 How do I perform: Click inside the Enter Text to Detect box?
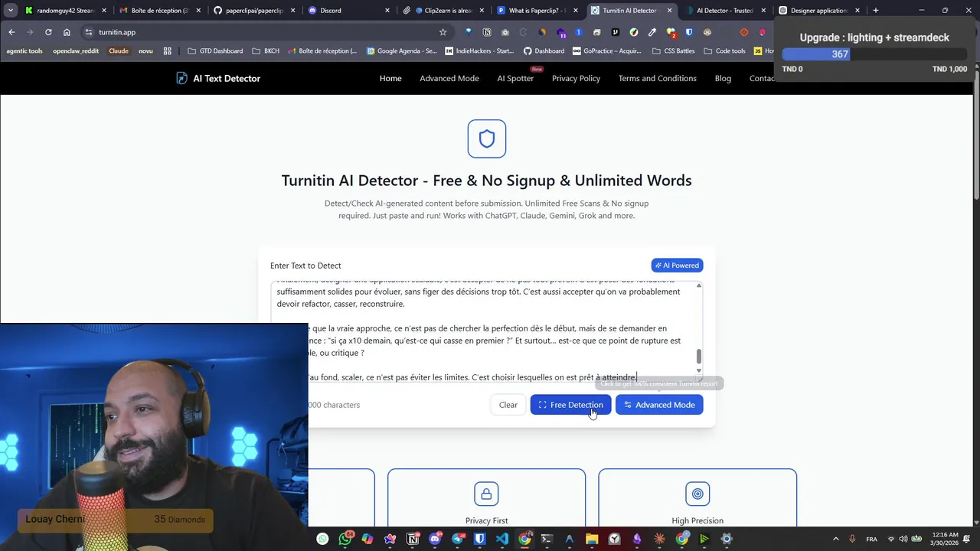coord(486,331)
